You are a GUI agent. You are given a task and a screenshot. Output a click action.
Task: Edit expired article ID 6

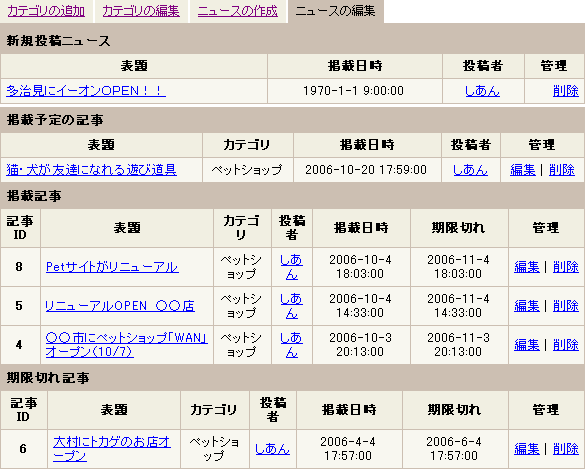coord(526,449)
